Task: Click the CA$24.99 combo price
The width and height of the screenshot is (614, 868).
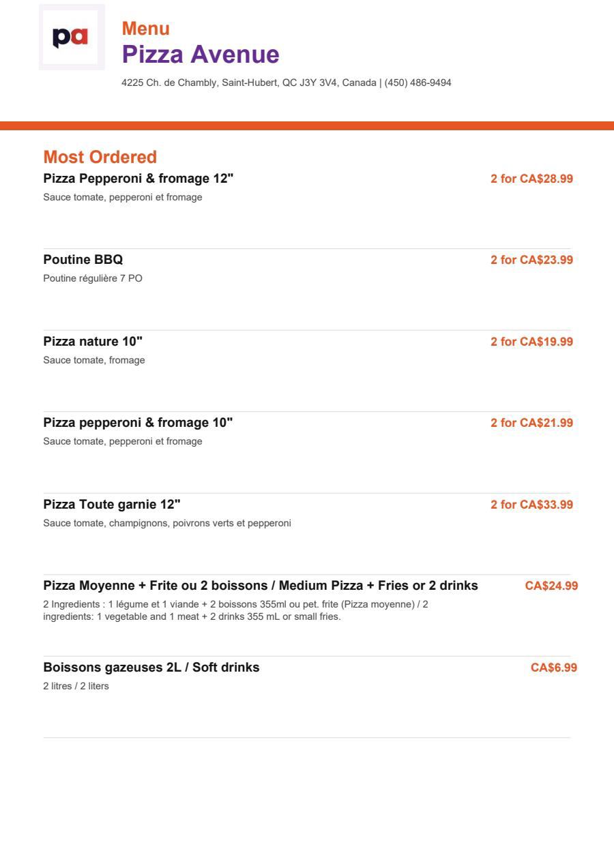Action: tap(552, 586)
